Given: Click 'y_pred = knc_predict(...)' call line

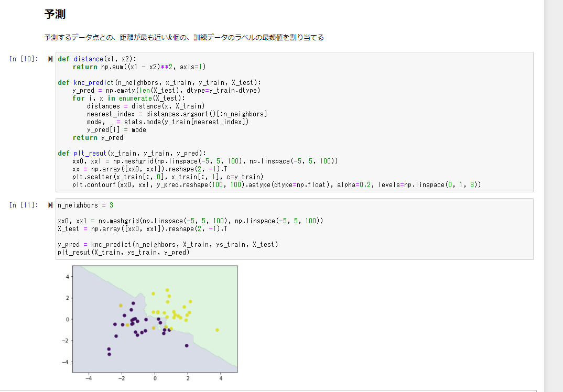Looking at the screenshot, I should click(x=168, y=244).
